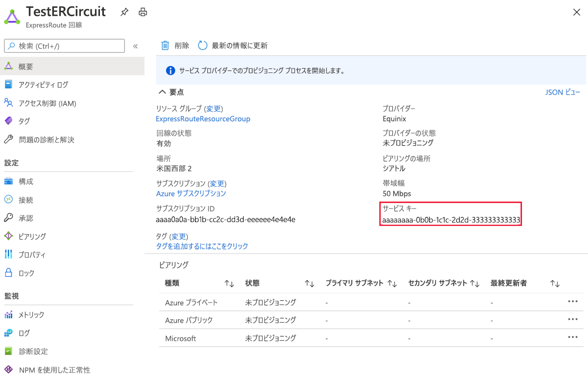
Task: Sort by 最終更新者 column
Action: pyautogui.click(x=555, y=283)
